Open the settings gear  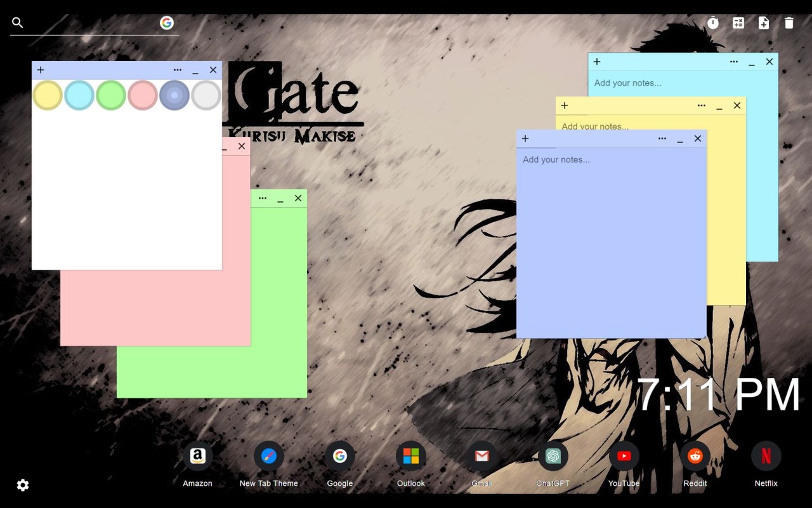coord(23,485)
